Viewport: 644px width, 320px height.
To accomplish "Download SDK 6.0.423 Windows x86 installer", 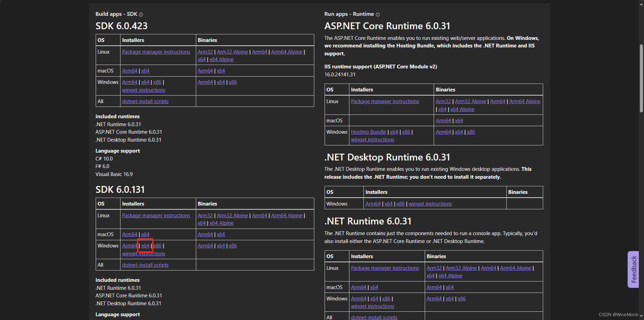I will [157, 82].
